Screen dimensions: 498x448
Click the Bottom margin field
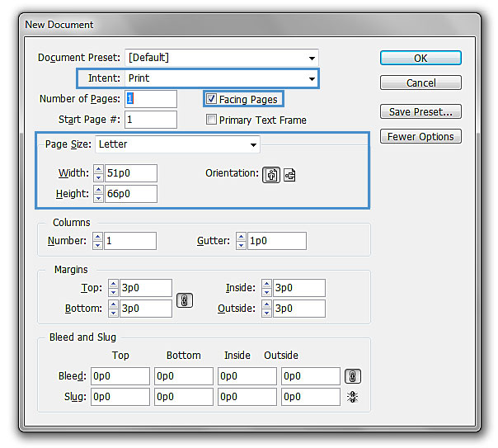click(x=146, y=309)
